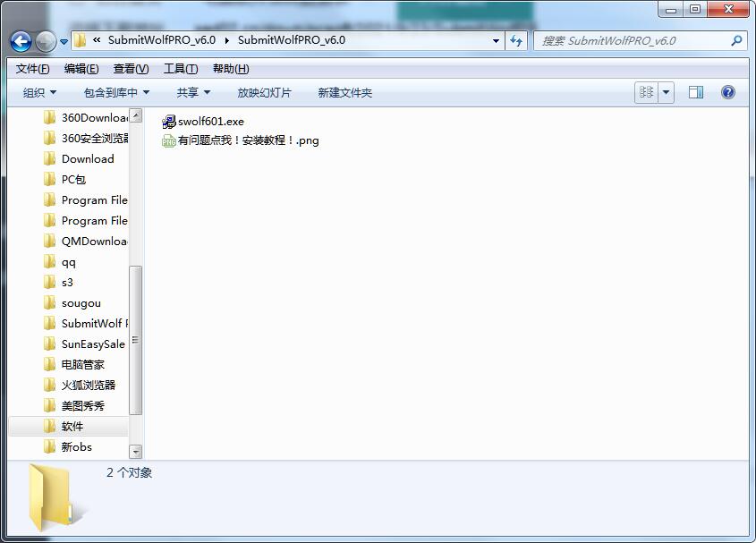756x543 pixels.
Task: Click the search magnifier icon
Action: coord(735,40)
